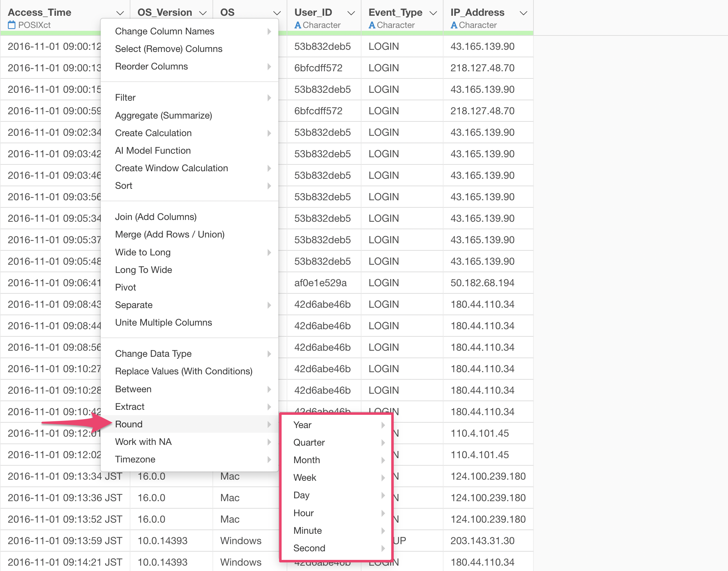Click the 50.182.68.194 IP address cell
728x571 pixels.
coord(482,283)
